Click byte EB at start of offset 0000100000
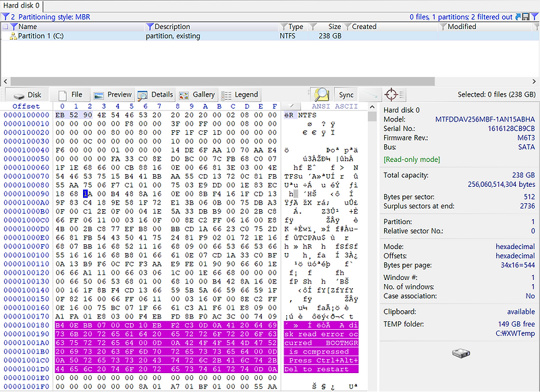540x392 pixels. [x=60, y=115]
